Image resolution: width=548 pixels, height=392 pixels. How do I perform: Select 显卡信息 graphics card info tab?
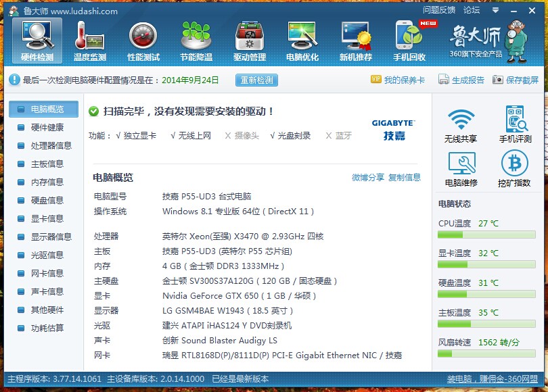[47, 218]
